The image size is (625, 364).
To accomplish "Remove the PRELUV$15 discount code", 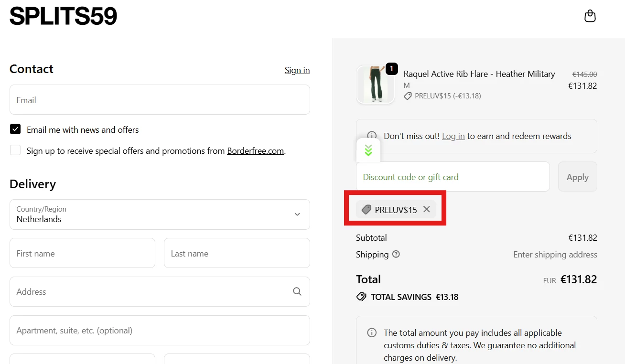I will click(427, 209).
